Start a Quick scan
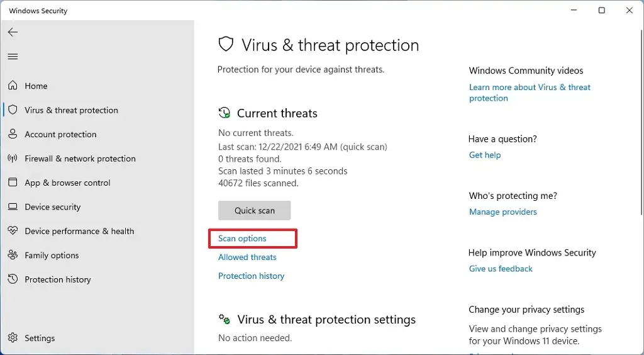Screen dimensions: 644x355 click(x=254, y=210)
